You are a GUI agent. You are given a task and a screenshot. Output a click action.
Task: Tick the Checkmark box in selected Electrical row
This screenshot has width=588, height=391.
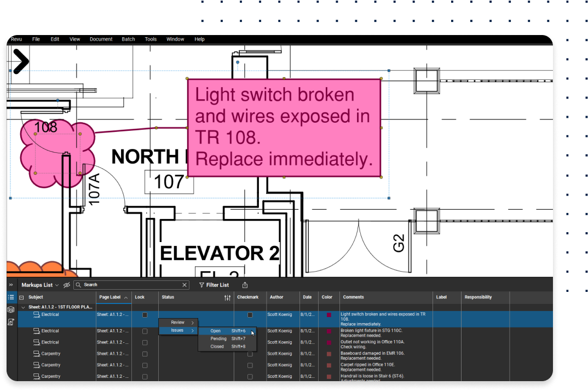[x=250, y=315]
